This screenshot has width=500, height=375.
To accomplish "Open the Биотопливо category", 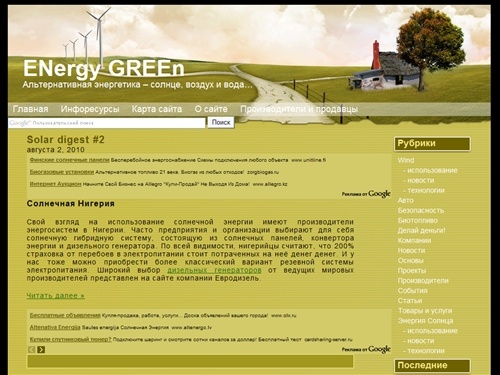I will [x=417, y=220].
